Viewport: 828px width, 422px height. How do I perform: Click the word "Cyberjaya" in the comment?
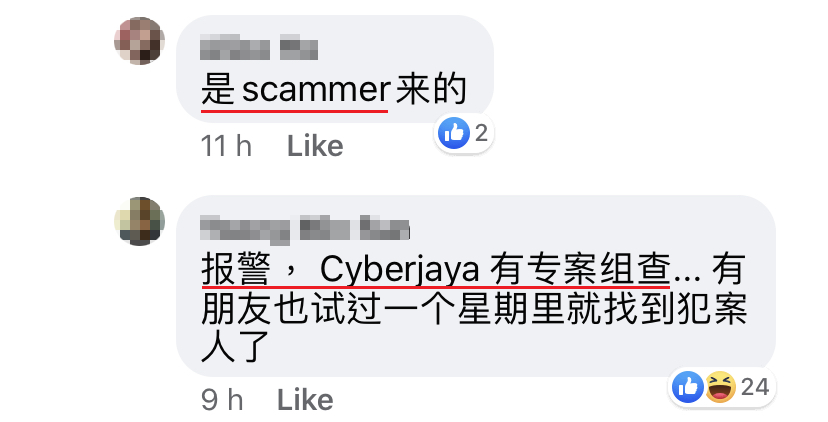click(x=399, y=270)
